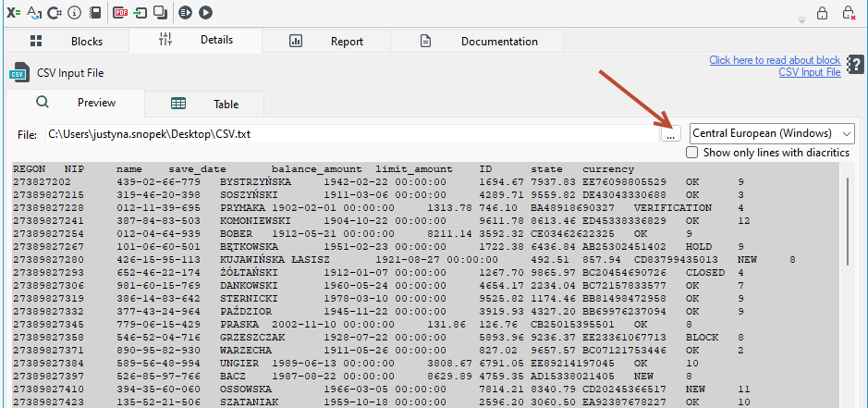Click the name 'BYSTRZYŃSKA' in preview
868x408 pixels.
(255, 182)
